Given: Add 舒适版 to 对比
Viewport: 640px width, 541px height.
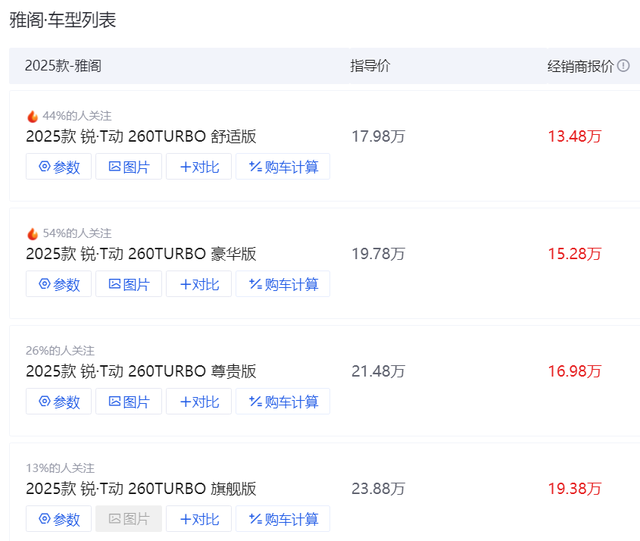Looking at the screenshot, I should pos(199,167).
